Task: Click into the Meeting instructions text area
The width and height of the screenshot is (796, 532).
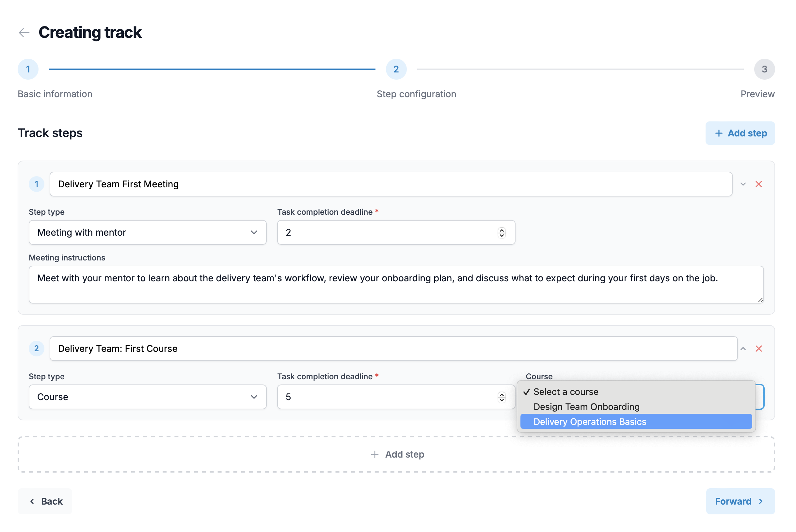Action: coord(396,284)
